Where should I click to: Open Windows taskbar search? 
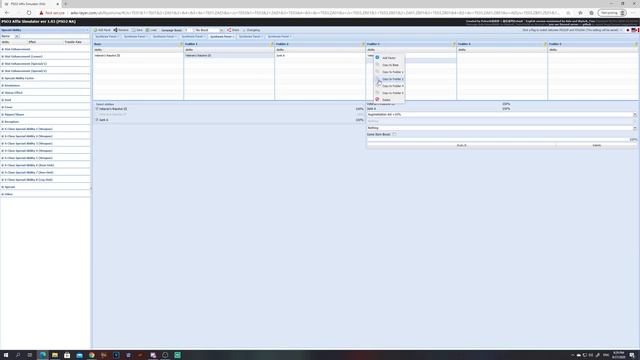(x=18, y=355)
